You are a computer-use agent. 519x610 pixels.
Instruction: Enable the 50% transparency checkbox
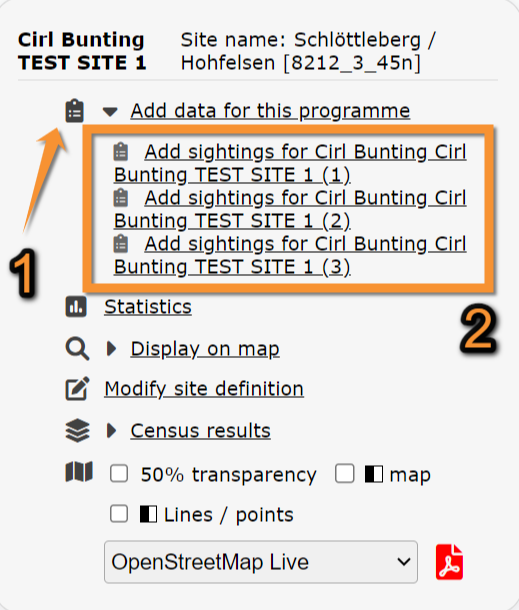[119, 474]
